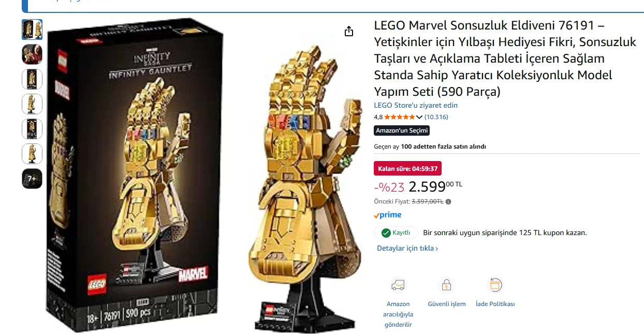Image resolution: width=644 pixels, height=334 pixels.
Task: Click the 'Amazon'un Seçimi' badge
Action: [x=402, y=130]
